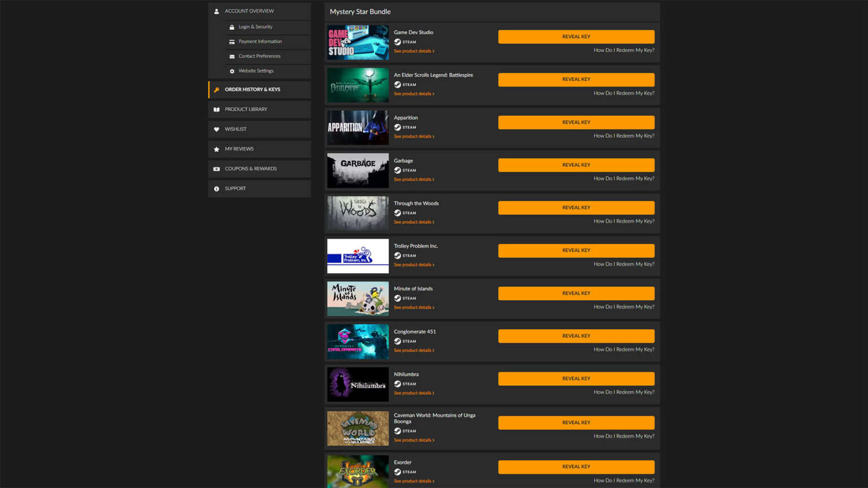The height and width of the screenshot is (488, 868).
Task: Click the credit card icon for Payment Information
Action: (x=232, y=42)
